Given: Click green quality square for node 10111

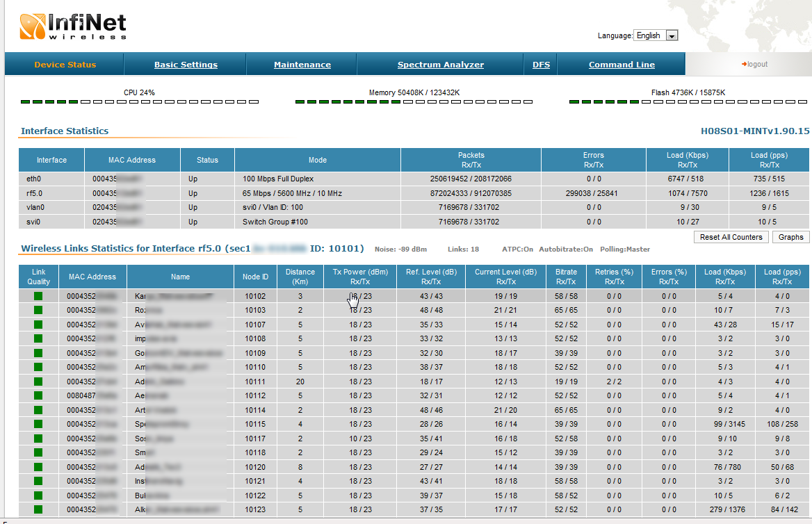Looking at the screenshot, I should coord(38,382).
